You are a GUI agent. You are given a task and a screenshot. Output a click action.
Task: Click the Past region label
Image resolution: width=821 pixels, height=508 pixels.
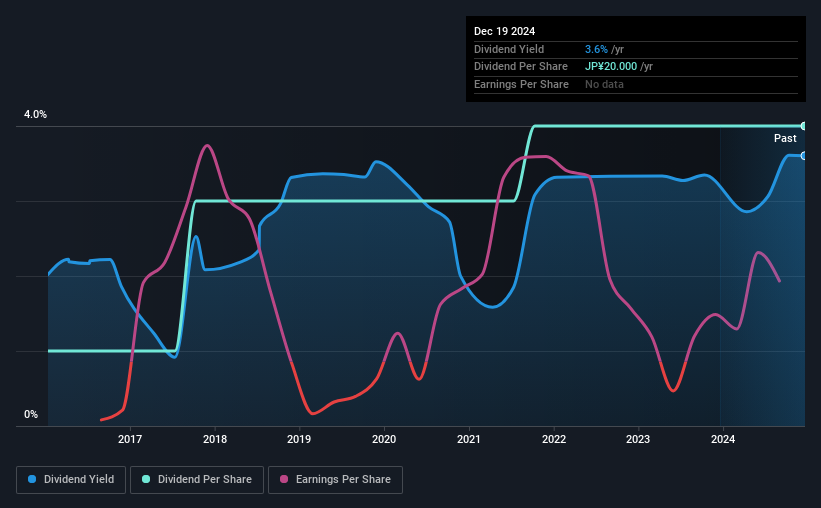785,138
